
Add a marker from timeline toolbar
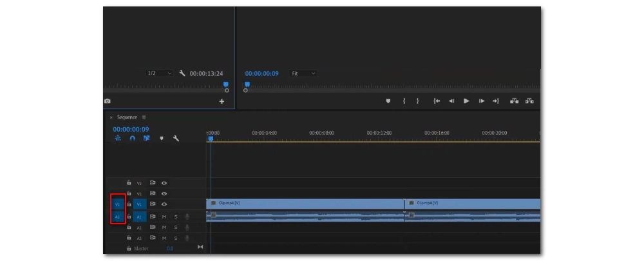[x=162, y=139]
